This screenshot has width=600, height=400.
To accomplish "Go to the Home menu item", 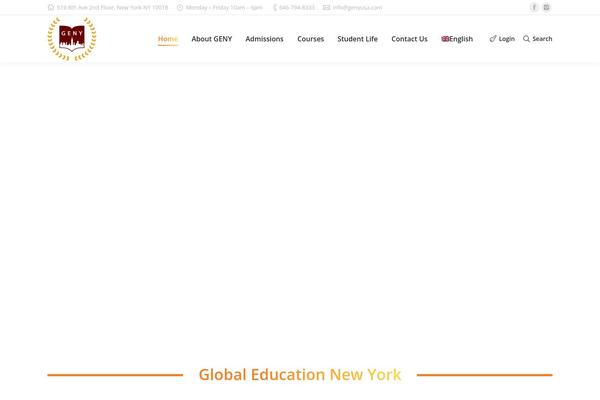I will [x=168, y=39].
